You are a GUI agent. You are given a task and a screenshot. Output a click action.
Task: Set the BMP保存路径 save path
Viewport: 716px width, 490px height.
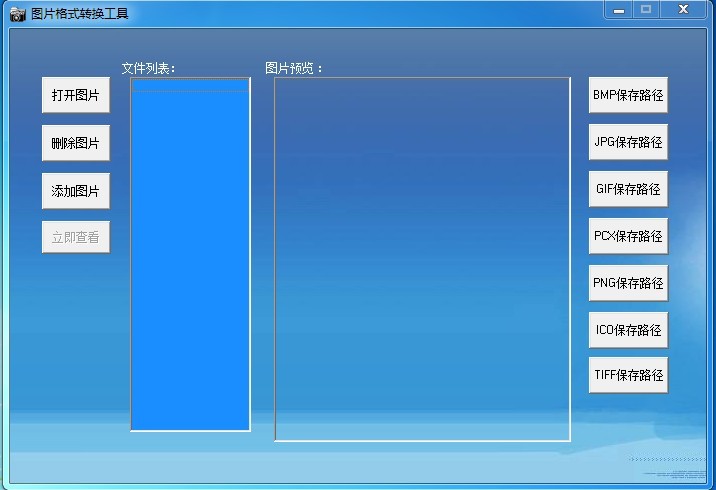point(628,95)
